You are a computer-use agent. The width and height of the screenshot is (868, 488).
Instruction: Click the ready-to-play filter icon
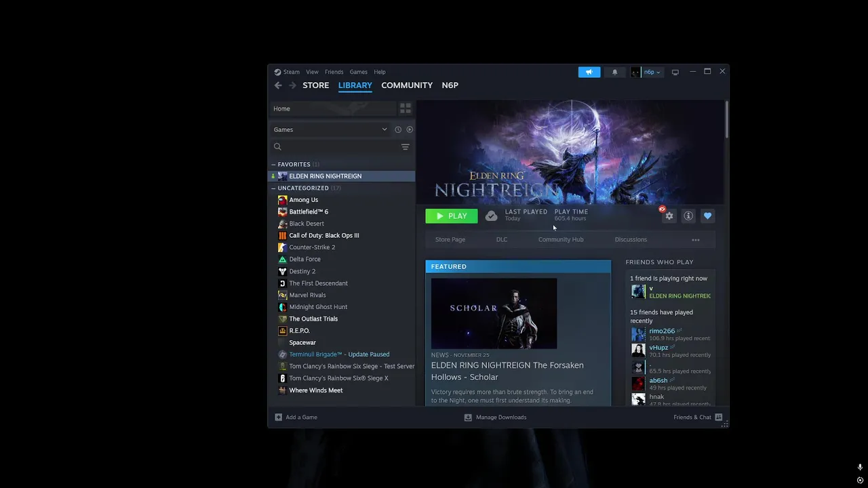pos(410,129)
